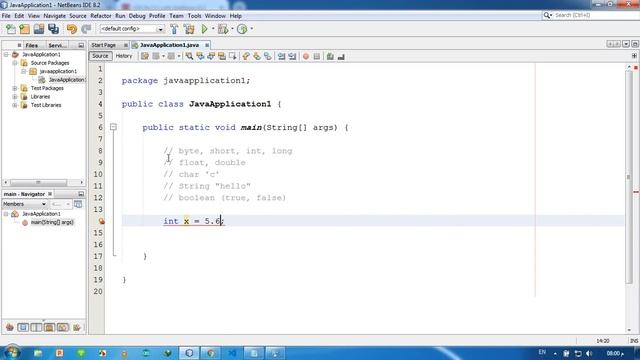Close the JavaApplication1.java tab
The height and width of the screenshot is (360, 640).
207,45
